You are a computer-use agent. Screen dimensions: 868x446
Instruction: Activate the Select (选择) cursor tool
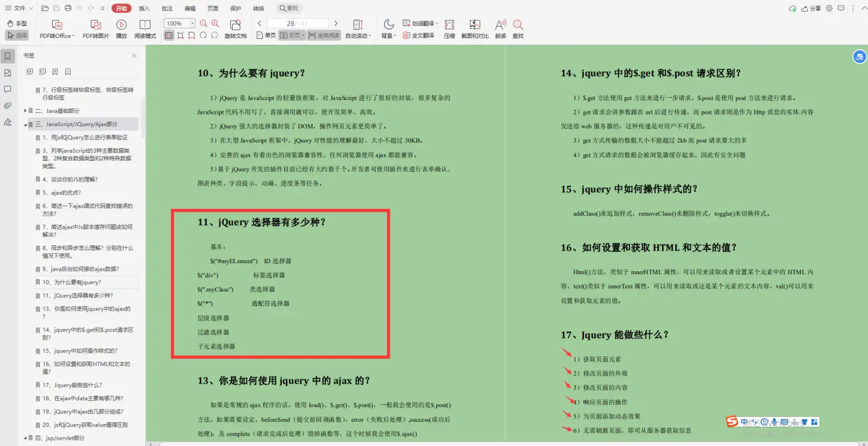[x=17, y=35]
